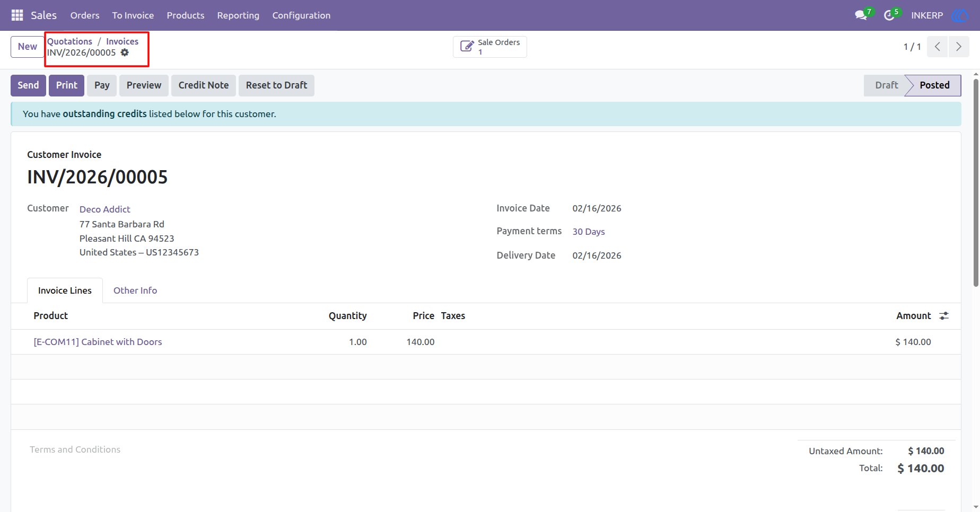Click the Product column header
The image size is (980, 512).
coord(51,316)
